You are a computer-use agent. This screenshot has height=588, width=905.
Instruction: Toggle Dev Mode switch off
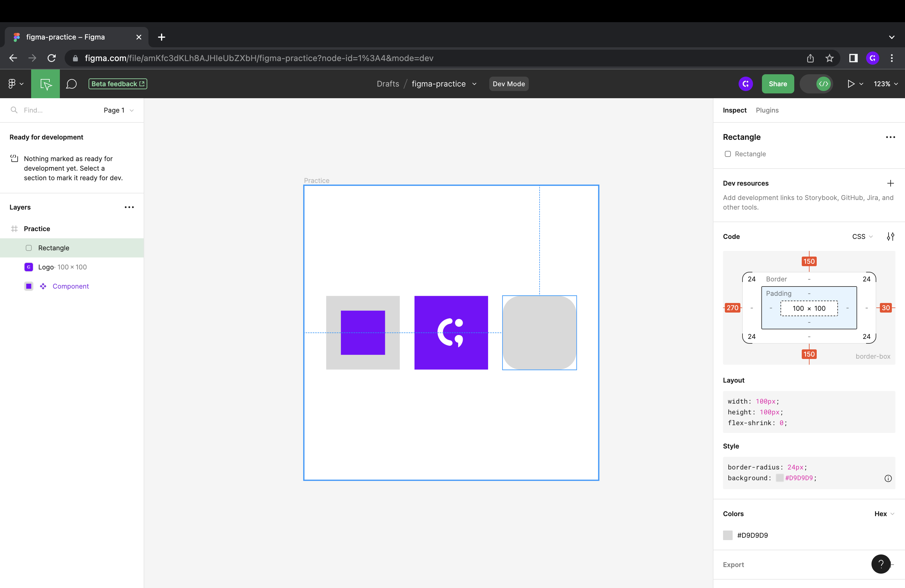(817, 84)
